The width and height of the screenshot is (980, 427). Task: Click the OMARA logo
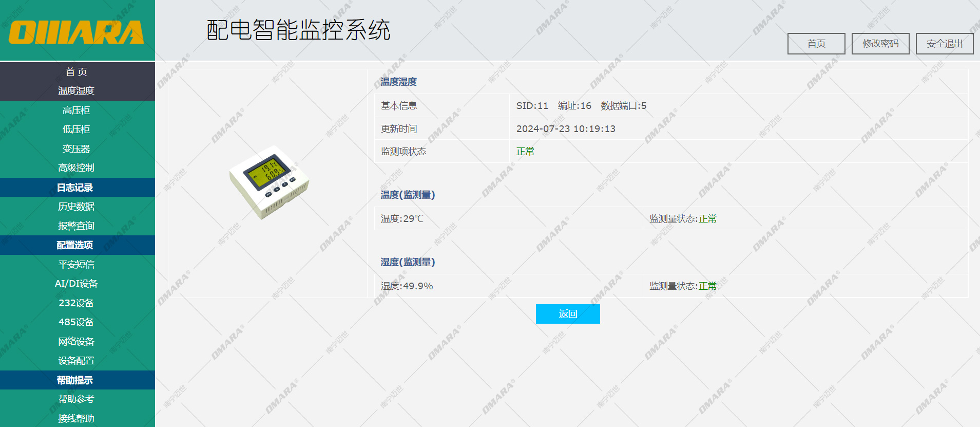[76, 32]
